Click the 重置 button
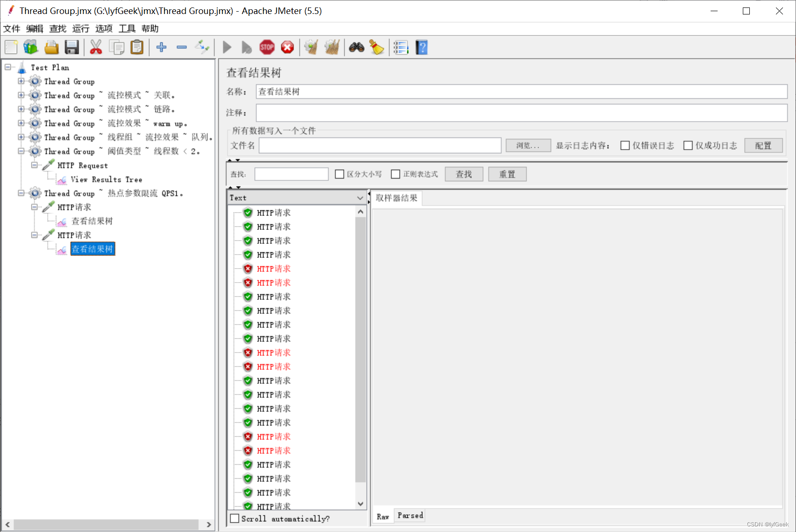Screen dimensions: 796x532 click(x=507, y=174)
